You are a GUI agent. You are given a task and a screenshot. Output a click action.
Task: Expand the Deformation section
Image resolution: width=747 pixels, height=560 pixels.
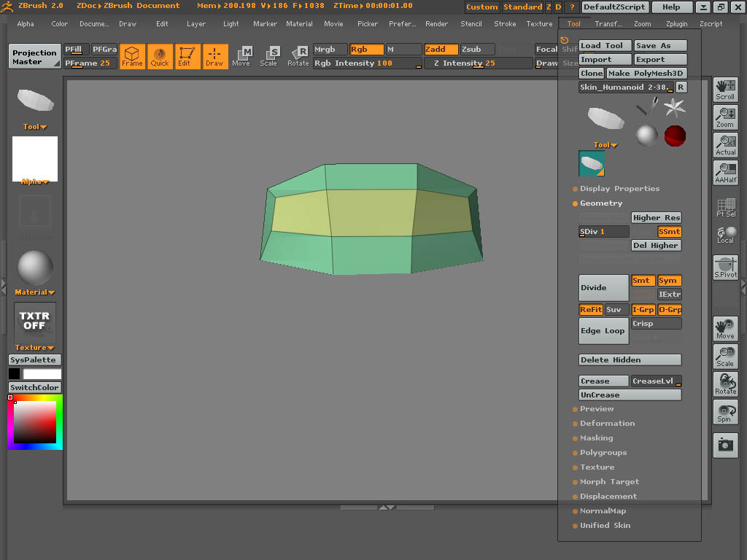[607, 424]
